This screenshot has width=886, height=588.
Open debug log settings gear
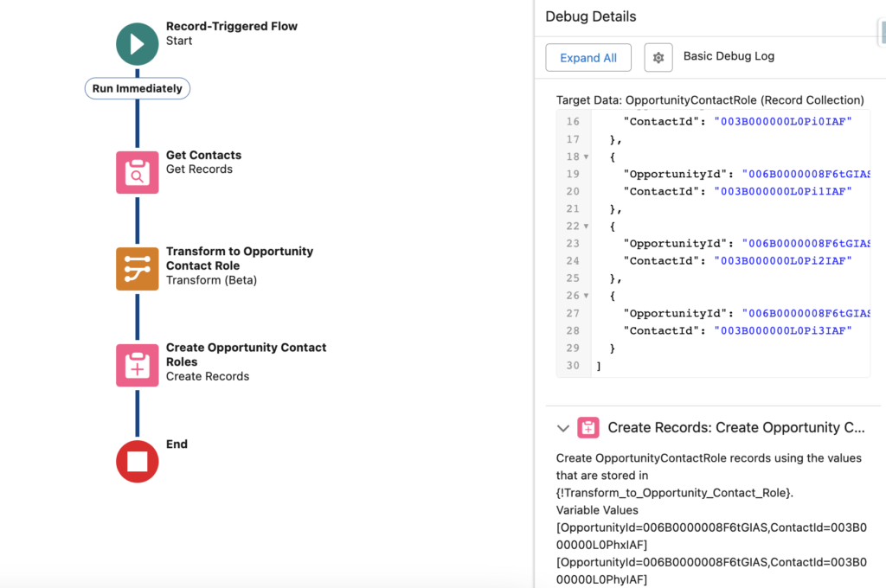pos(658,57)
